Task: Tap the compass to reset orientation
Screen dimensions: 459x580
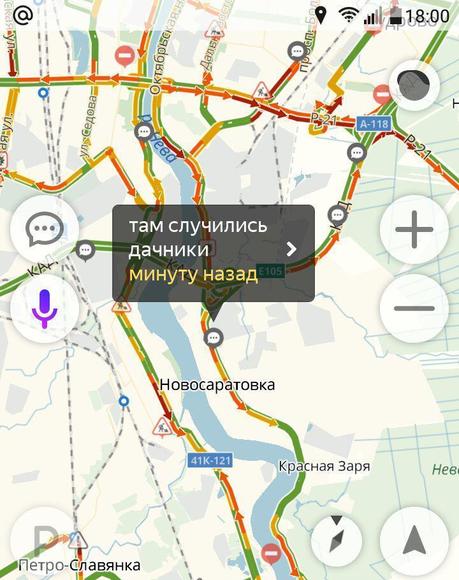Action: (337, 538)
